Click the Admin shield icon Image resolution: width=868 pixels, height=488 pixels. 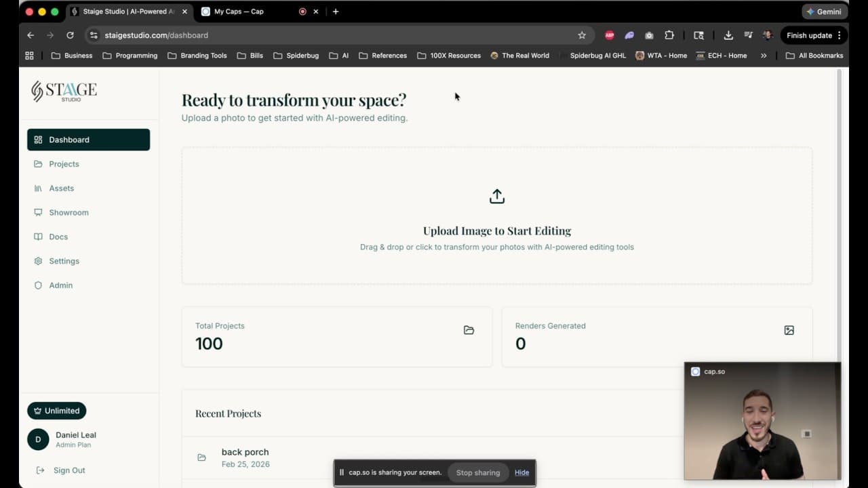pyautogui.click(x=39, y=285)
